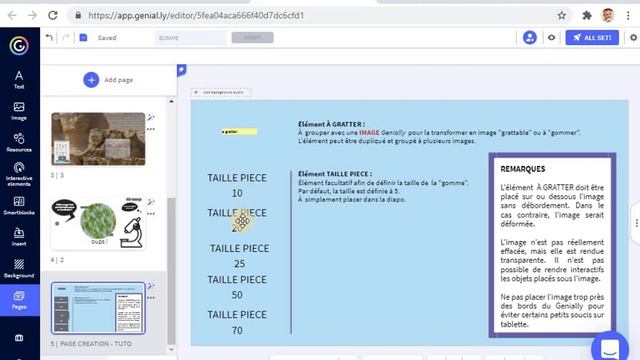
Task: Click the bottom sidebar icon
Action: [x=19, y=338]
